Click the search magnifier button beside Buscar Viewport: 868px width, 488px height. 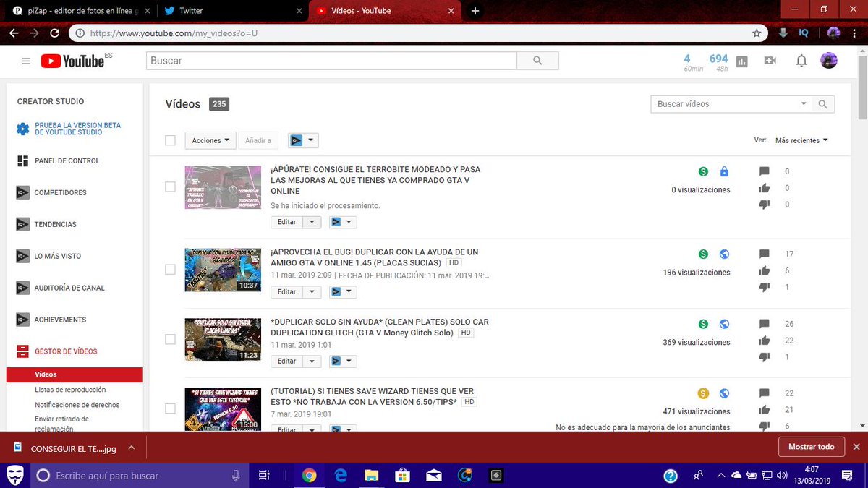537,61
